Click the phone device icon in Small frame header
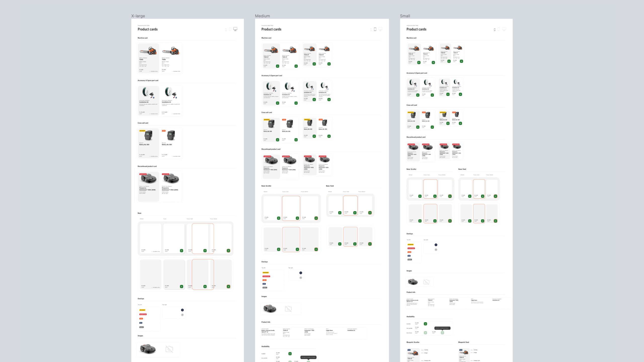 (x=495, y=30)
